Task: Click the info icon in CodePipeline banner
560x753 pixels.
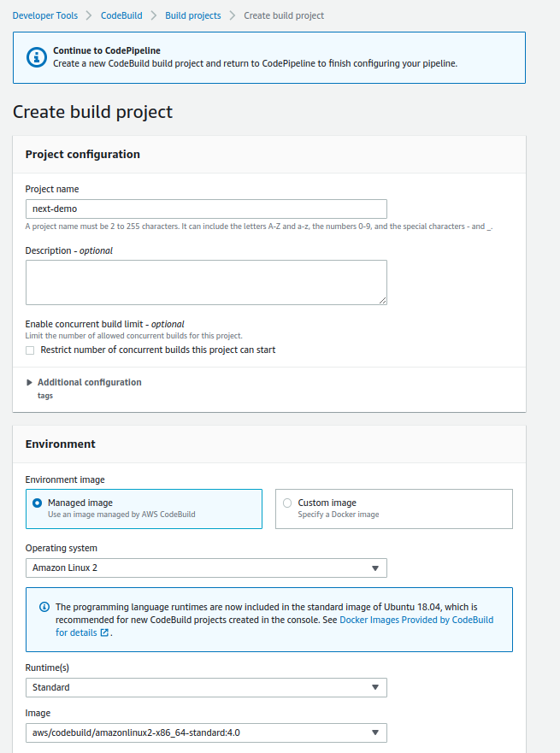Action: [37, 57]
